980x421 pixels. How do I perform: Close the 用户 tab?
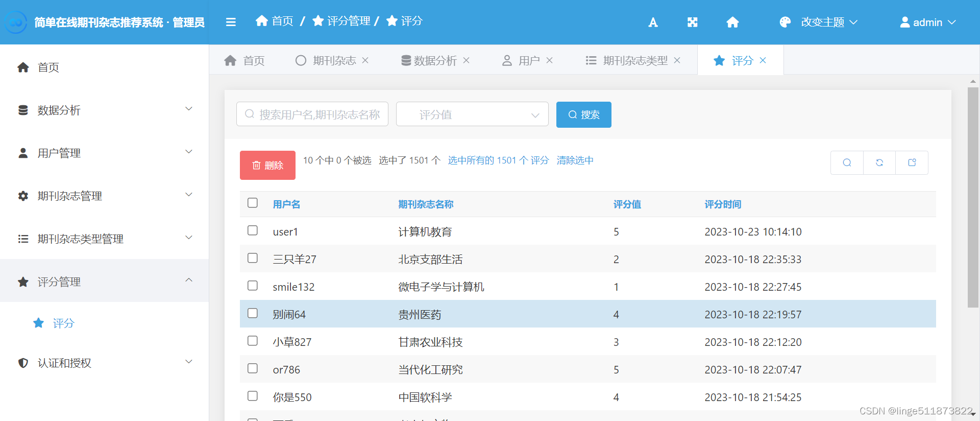coord(550,60)
